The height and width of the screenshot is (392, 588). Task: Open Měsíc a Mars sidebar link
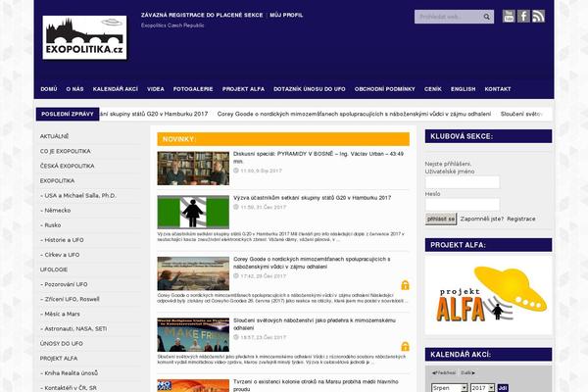point(60,314)
